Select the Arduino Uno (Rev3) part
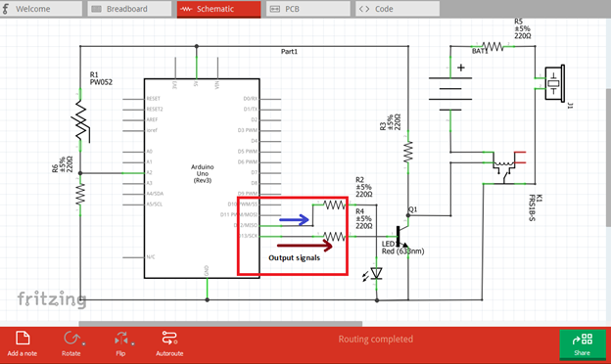The width and height of the screenshot is (611, 364). pyautogui.click(x=202, y=178)
